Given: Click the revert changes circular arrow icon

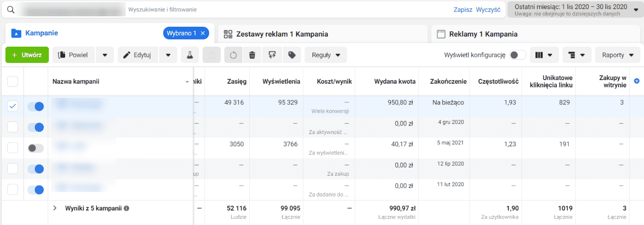Looking at the screenshot, I should pos(233,55).
